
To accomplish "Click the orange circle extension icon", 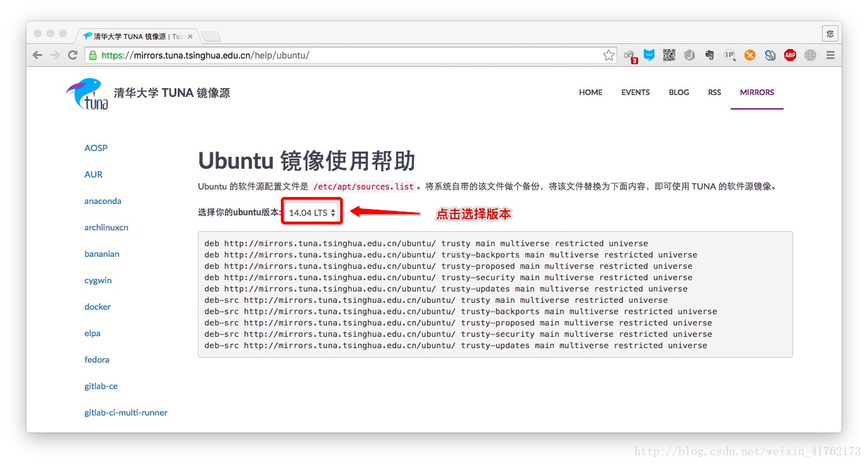I will click(x=750, y=55).
